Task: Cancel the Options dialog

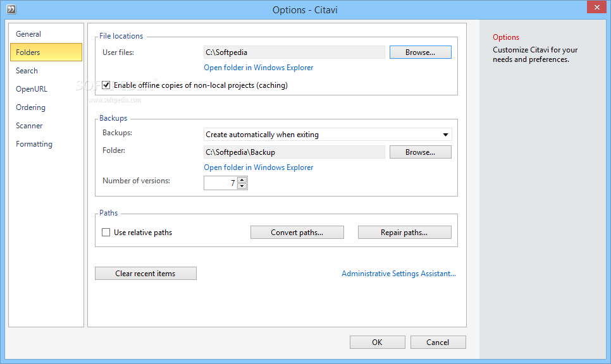Action: [x=438, y=343]
